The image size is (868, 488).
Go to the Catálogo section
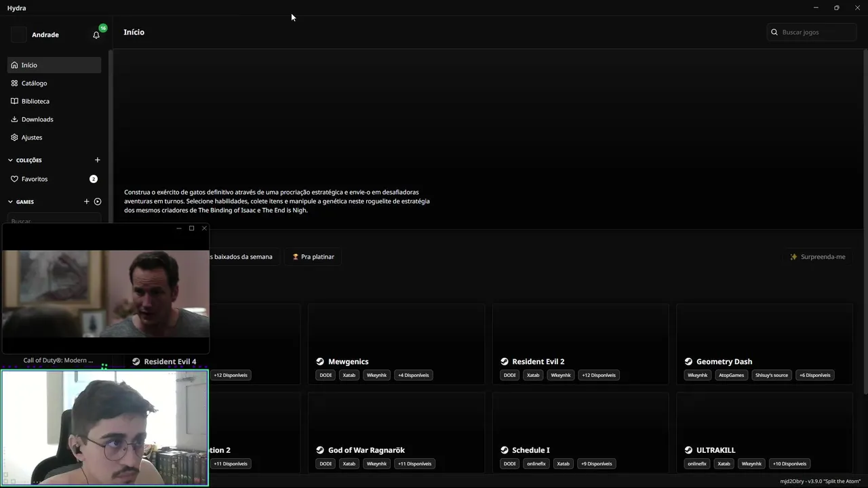(x=54, y=83)
